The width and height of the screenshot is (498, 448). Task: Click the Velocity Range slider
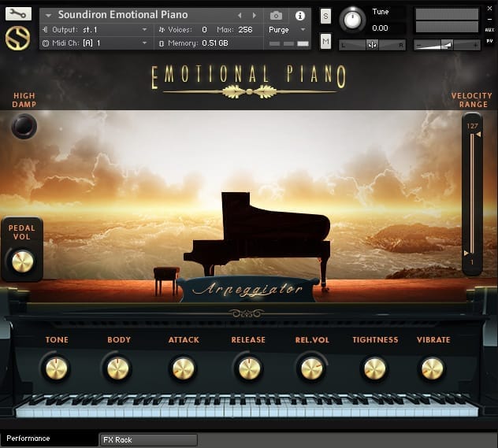tap(472, 194)
